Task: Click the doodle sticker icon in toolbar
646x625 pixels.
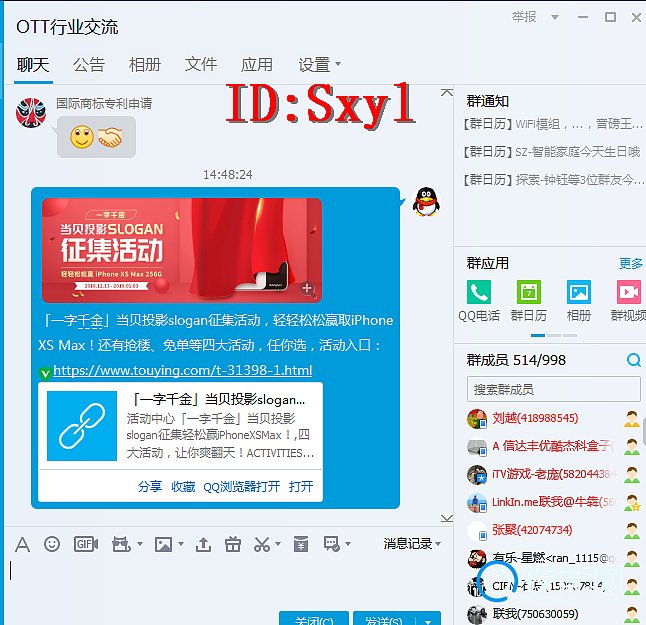Action: [121, 544]
